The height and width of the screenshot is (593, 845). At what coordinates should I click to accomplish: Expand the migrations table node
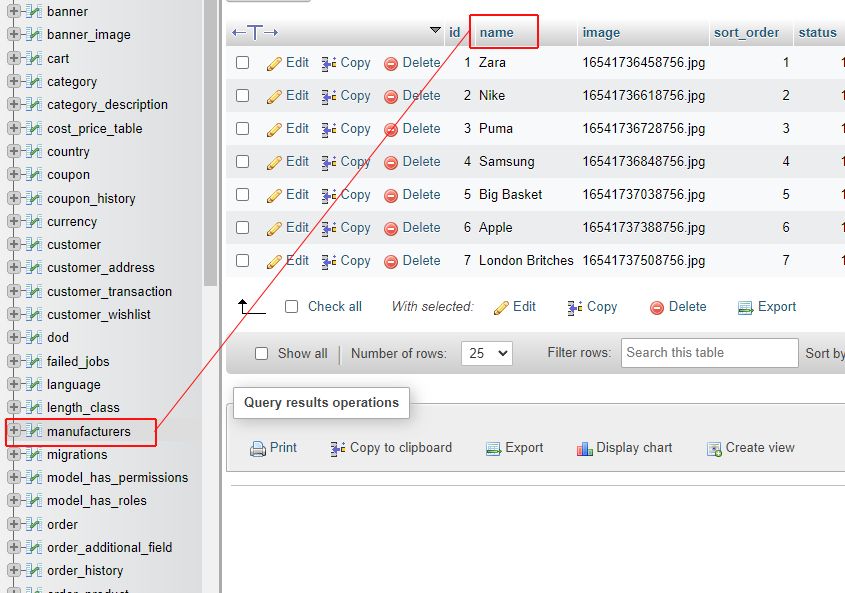(x=13, y=454)
